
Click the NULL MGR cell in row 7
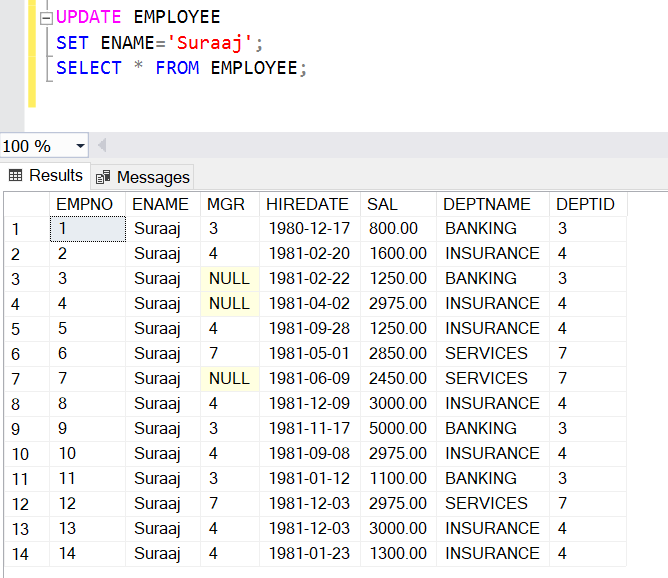[230, 379]
